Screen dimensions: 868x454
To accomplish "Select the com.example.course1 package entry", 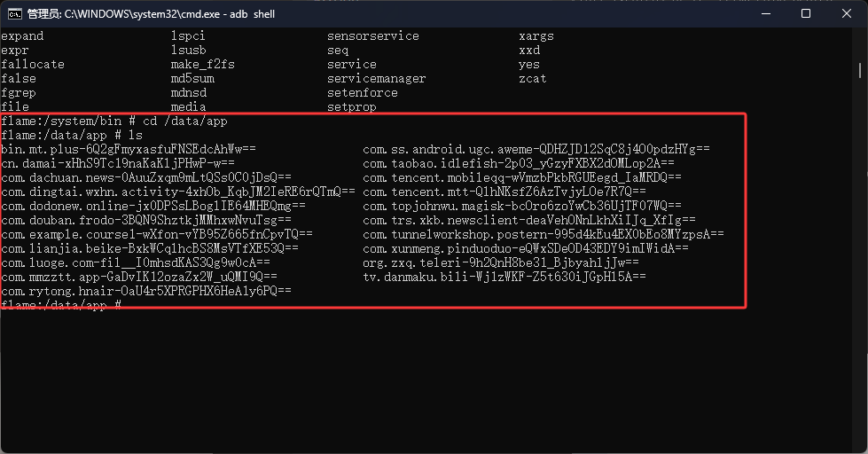I will click(157, 234).
